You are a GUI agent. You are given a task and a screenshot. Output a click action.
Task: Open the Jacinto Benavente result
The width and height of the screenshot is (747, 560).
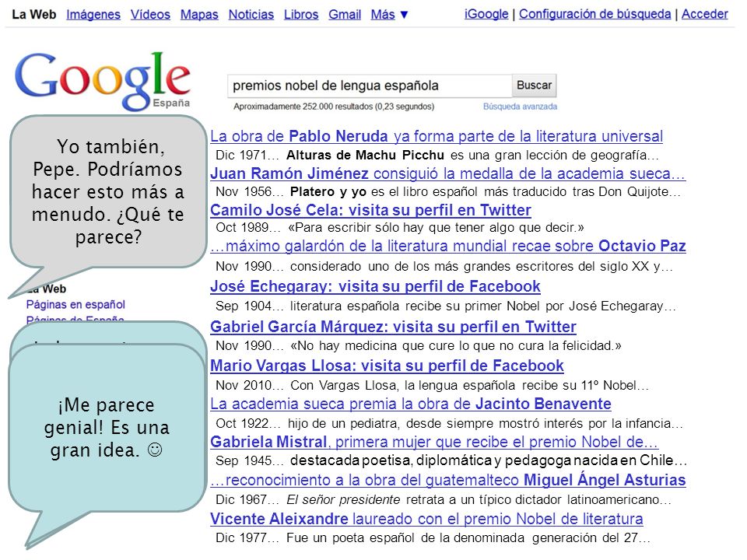[411, 404]
